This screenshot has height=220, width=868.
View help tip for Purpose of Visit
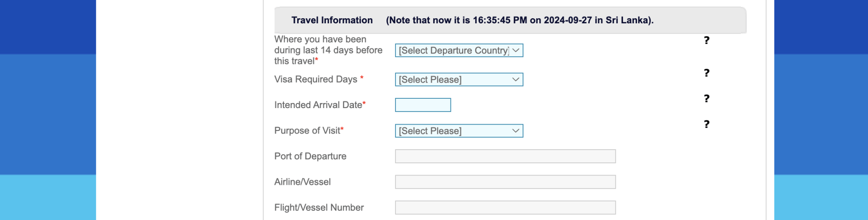pos(707,124)
